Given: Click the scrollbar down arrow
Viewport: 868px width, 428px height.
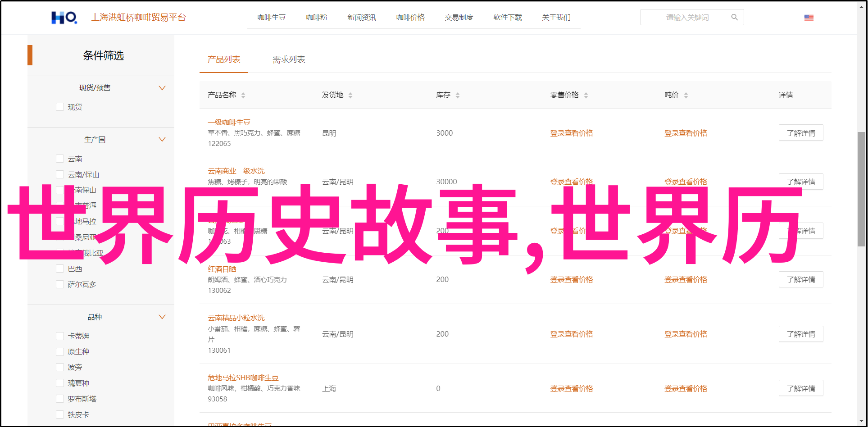Looking at the screenshot, I should (x=861, y=422).
